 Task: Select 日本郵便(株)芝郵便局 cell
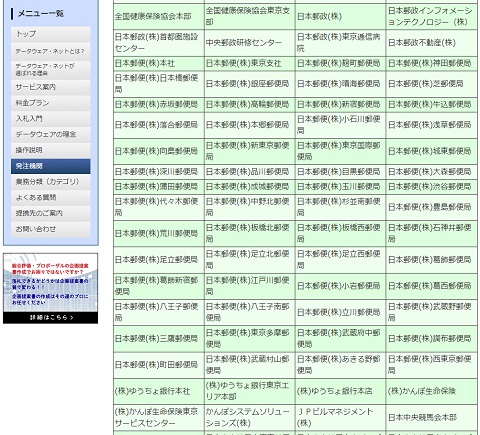pos(432,84)
